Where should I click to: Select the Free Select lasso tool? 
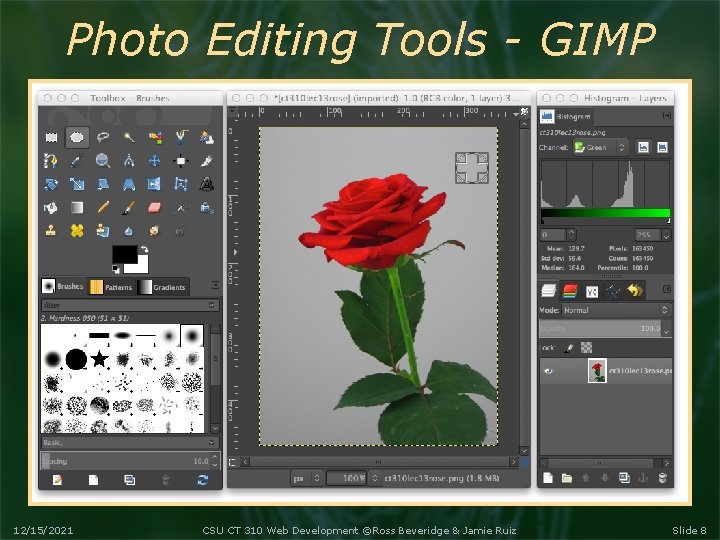coord(103,137)
